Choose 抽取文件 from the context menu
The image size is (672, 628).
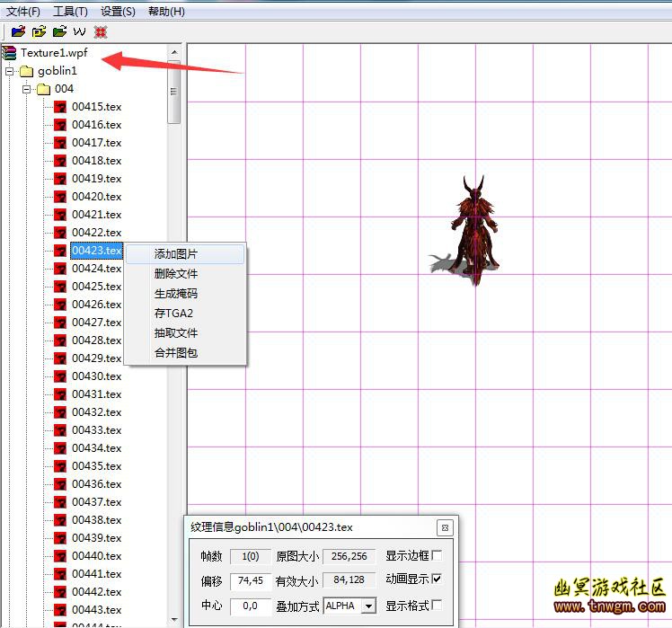point(185,333)
